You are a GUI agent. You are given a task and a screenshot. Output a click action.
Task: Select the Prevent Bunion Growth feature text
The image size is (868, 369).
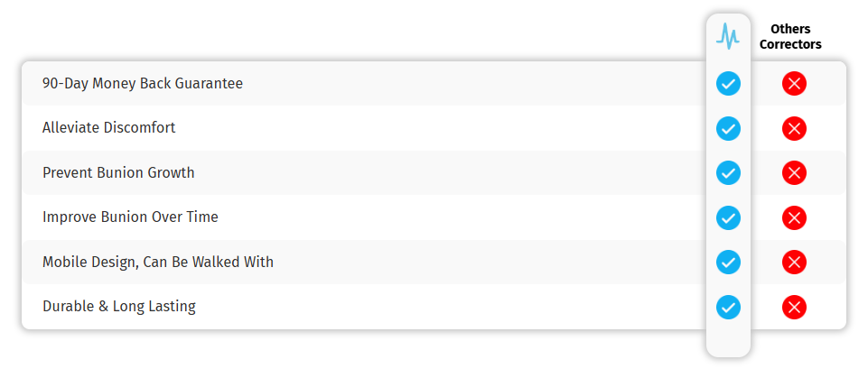[118, 172]
